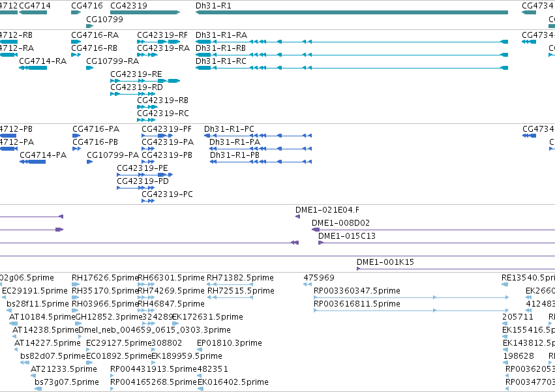
Task: Open EST EC29191.5prime
Action: point(35,291)
